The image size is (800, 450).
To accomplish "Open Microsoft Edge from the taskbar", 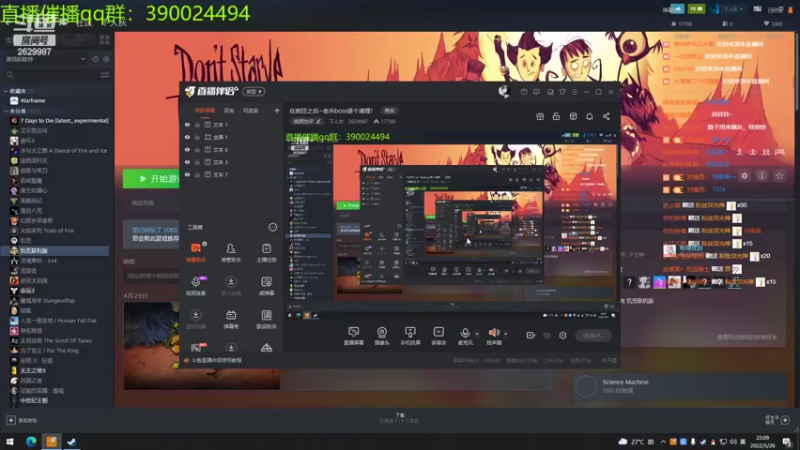I will click(31, 441).
